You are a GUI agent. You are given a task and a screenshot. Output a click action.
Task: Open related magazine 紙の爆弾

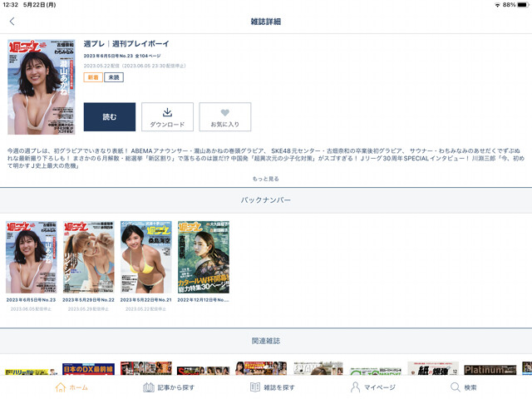coord(433,368)
